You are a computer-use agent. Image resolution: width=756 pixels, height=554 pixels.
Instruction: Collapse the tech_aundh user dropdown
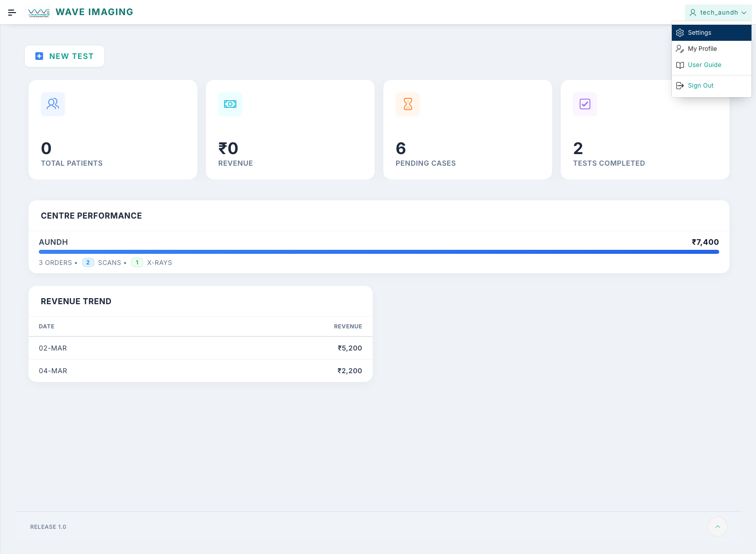tap(718, 13)
